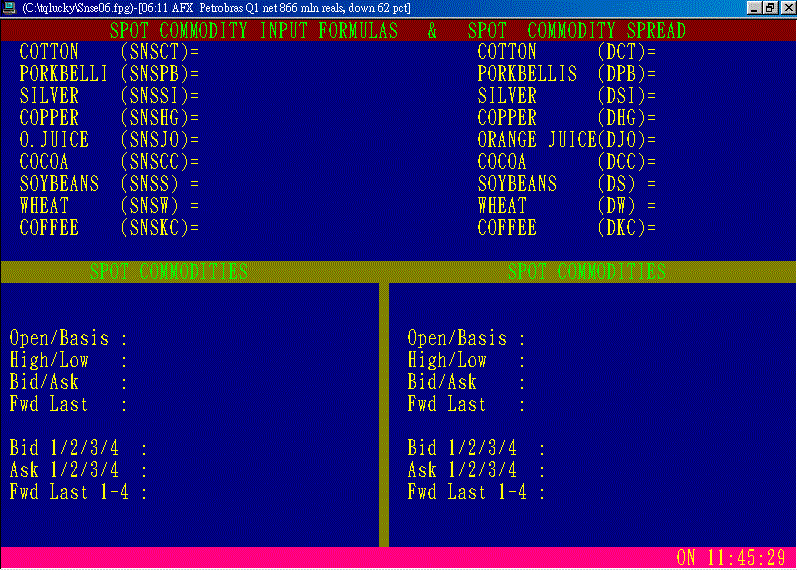Click the right SPOT COMMODITIES panel header
The image size is (797, 570).
[587, 272]
